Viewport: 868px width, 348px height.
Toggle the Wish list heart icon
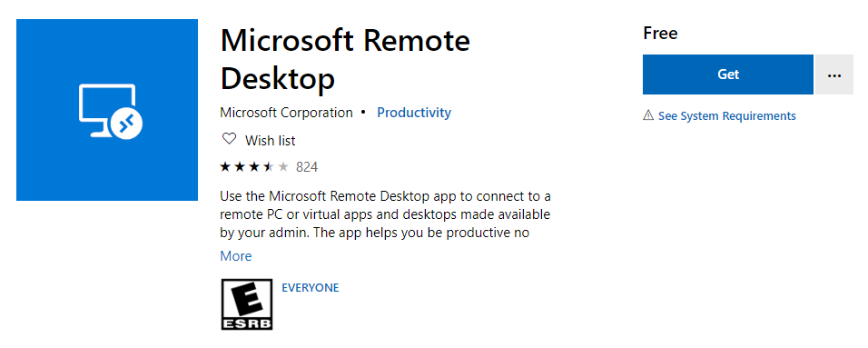(x=228, y=139)
